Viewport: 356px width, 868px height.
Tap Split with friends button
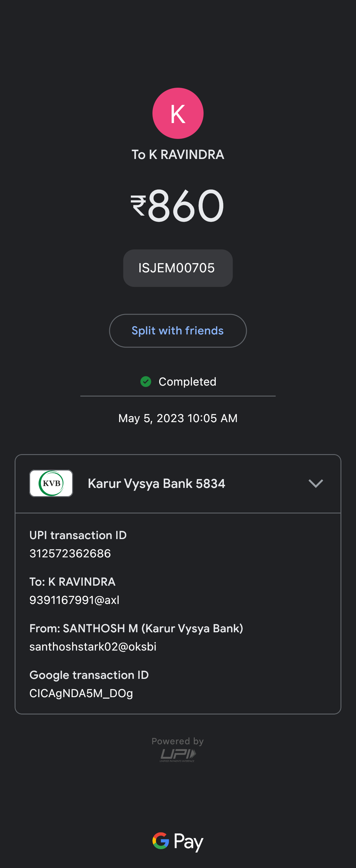click(178, 330)
